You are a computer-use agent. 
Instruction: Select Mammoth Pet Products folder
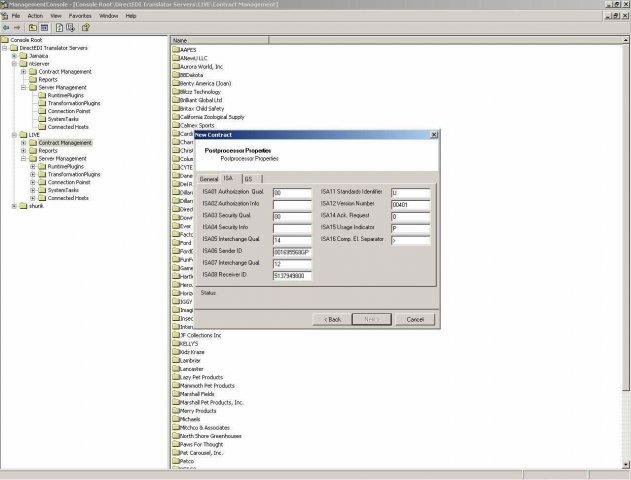pos(204,385)
